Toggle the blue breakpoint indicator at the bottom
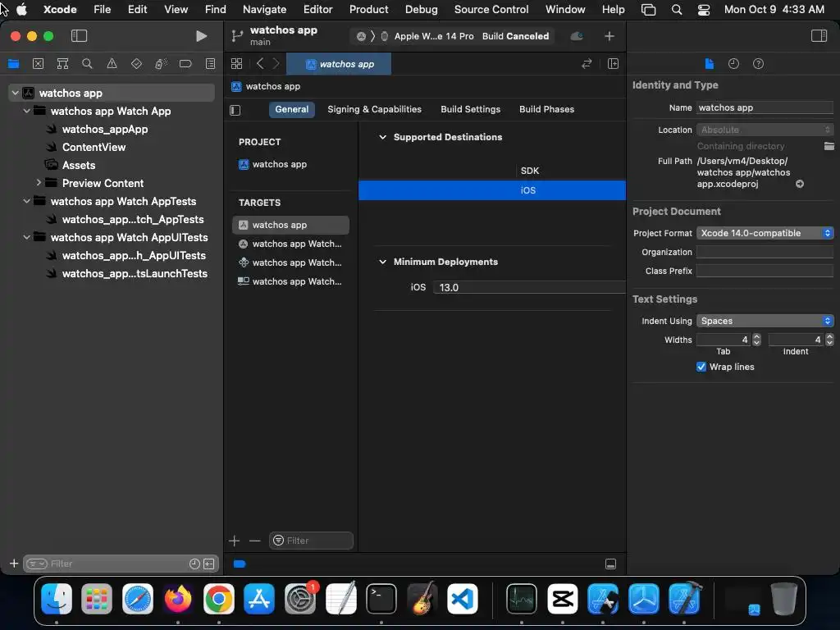Screen dimensions: 840x630 pos(240,564)
